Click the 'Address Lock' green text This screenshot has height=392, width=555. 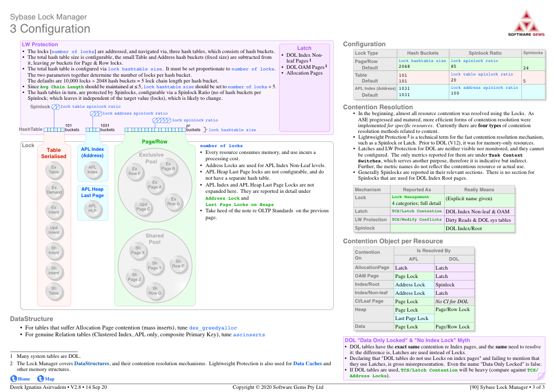[x=223, y=199]
